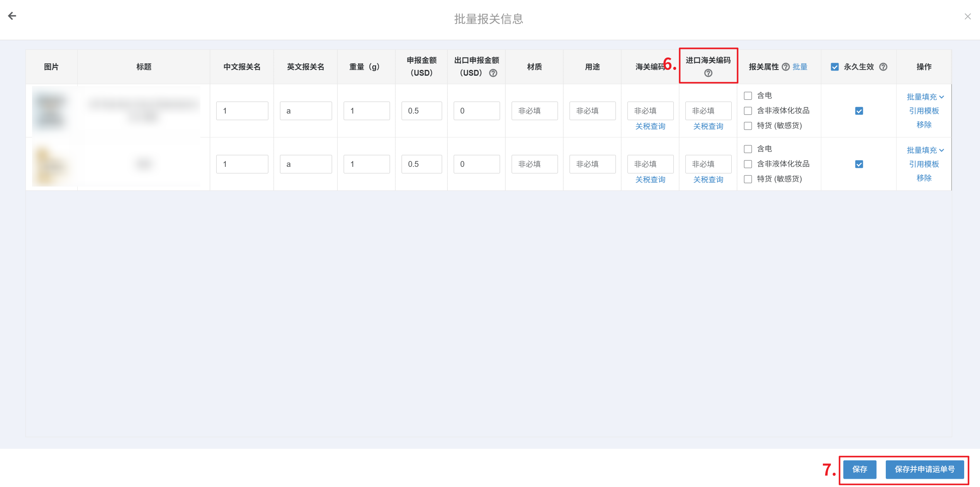The width and height of the screenshot is (980, 487).
Task: Close the batch customs info dialog
Action: pyautogui.click(x=967, y=16)
